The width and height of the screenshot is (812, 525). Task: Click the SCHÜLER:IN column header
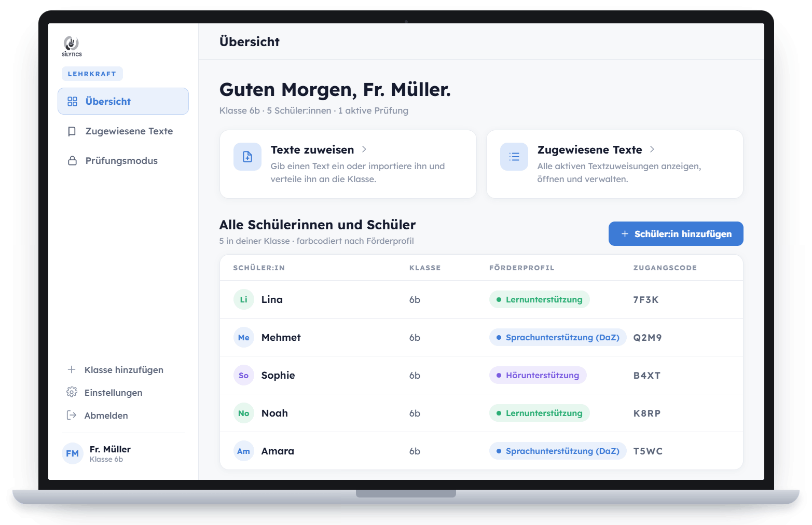coord(259,268)
